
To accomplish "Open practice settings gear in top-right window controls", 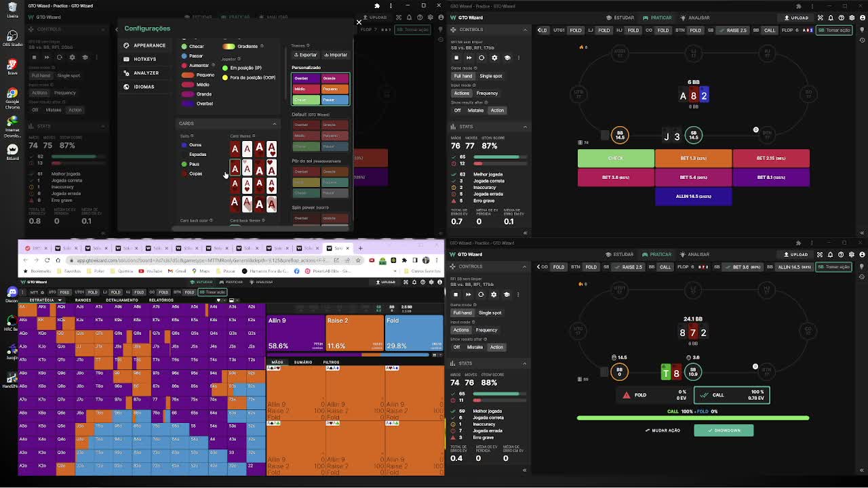I will (x=494, y=58).
